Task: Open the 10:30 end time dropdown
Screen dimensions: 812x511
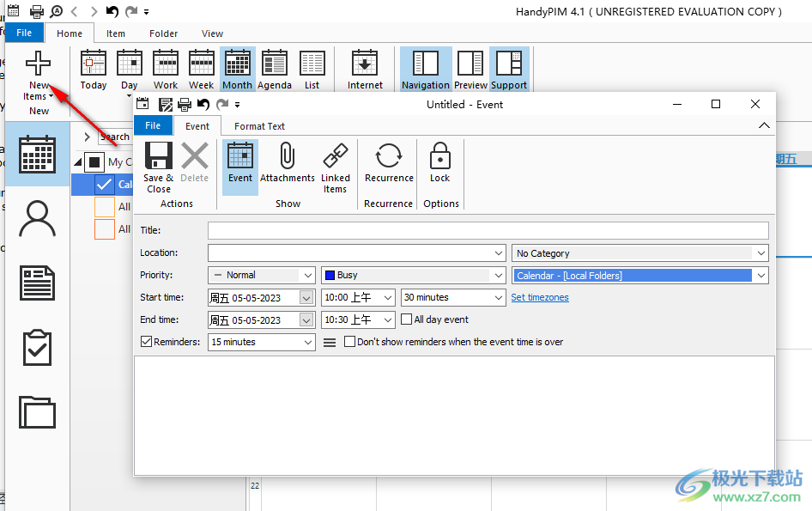Action: pyautogui.click(x=387, y=319)
